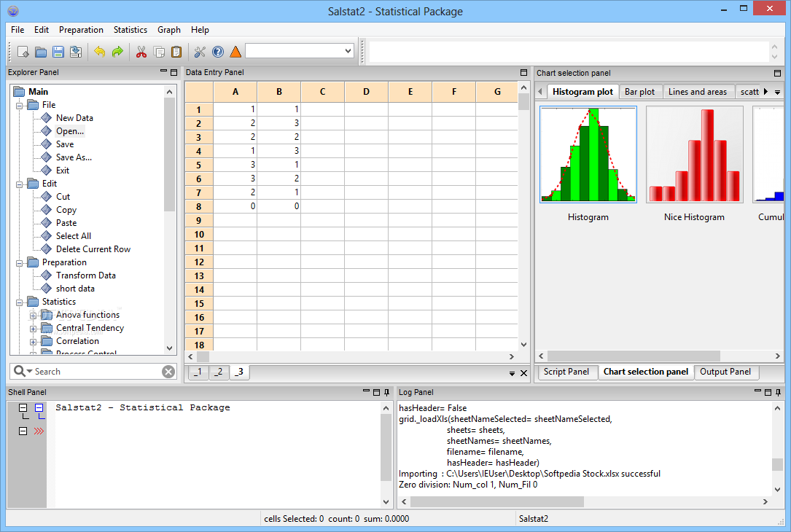The width and height of the screenshot is (791, 532).
Task: Click the wrench preferences toolbar icon
Action: tap(200, 52)
